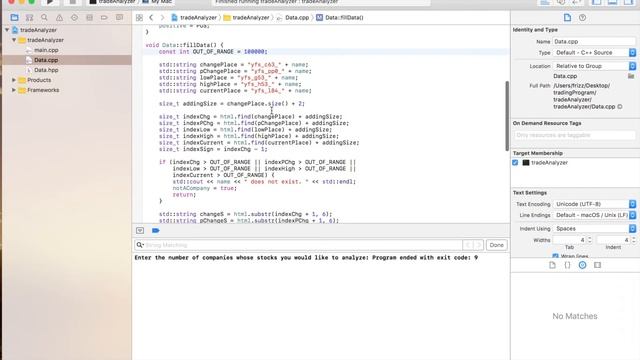Expand the Frameworks folder
Image resolution: width=640 pixels, height=360 pixels.
[14, 90]
